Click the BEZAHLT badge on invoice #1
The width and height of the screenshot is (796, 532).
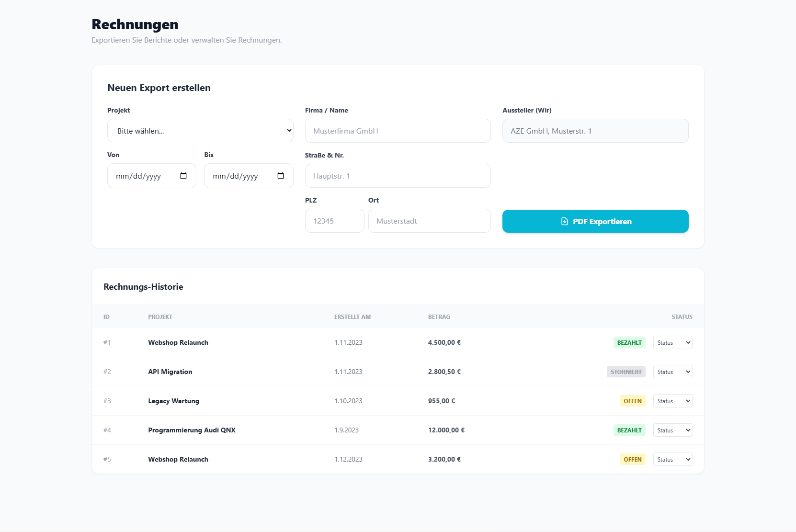(x=629, y=342)
